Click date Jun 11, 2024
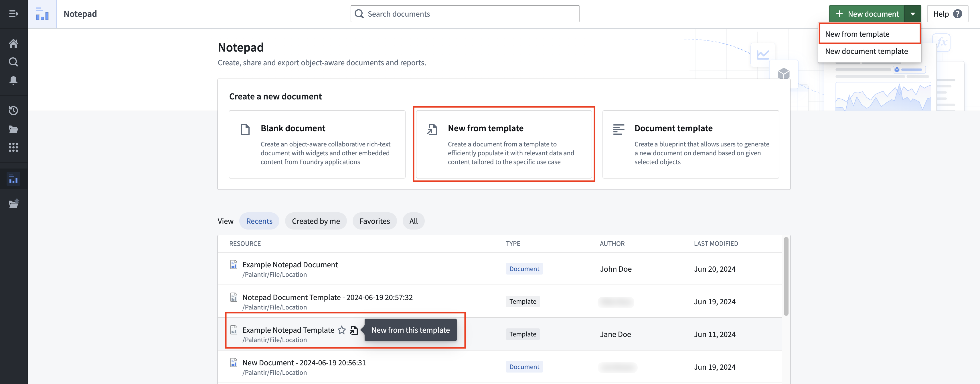Screen dimensions: 980x384 (714, 334)
